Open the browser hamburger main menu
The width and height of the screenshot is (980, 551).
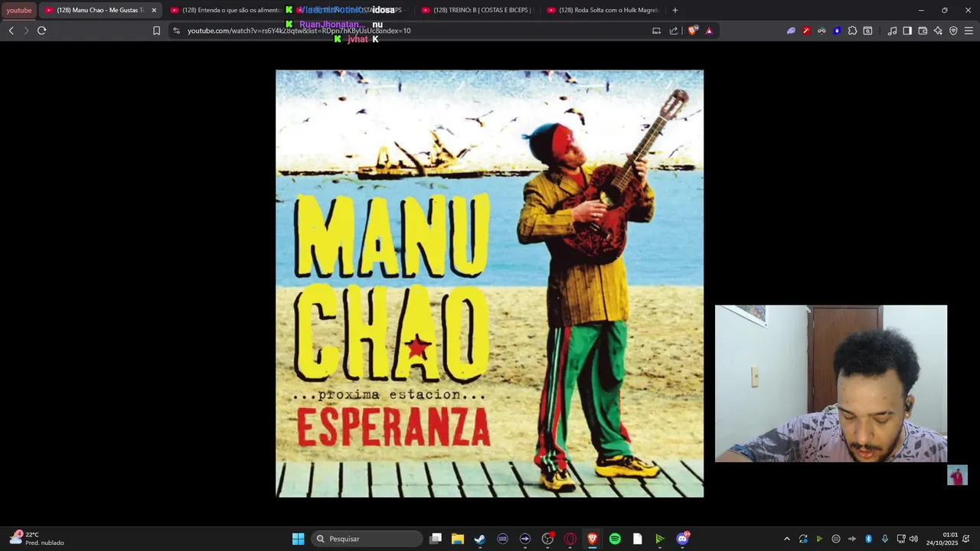[969, 31]
